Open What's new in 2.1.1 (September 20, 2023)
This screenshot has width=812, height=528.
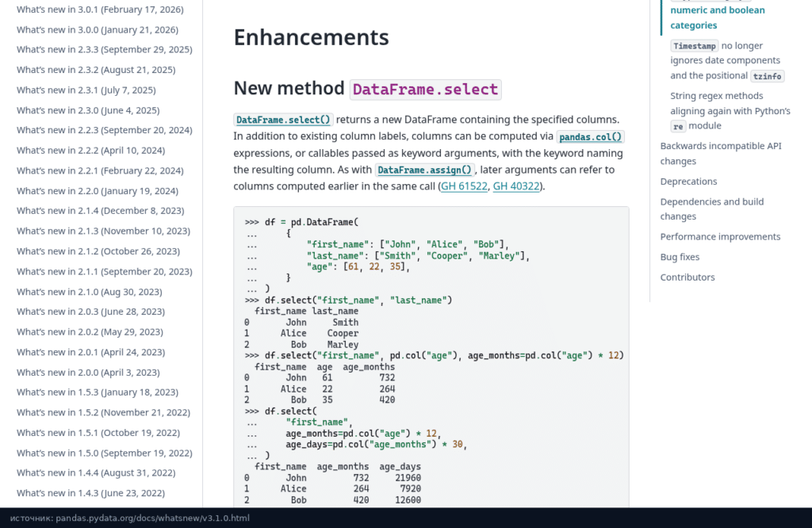coord(104,271)
